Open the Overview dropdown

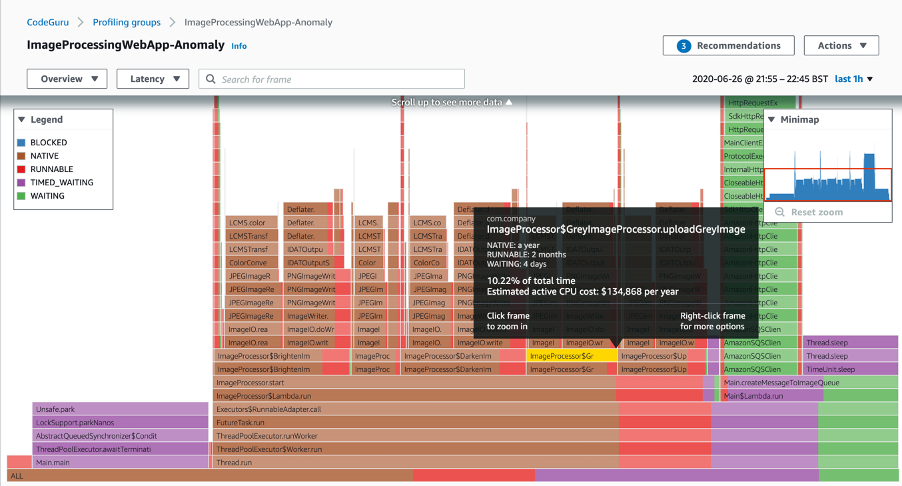coord(67,79)
